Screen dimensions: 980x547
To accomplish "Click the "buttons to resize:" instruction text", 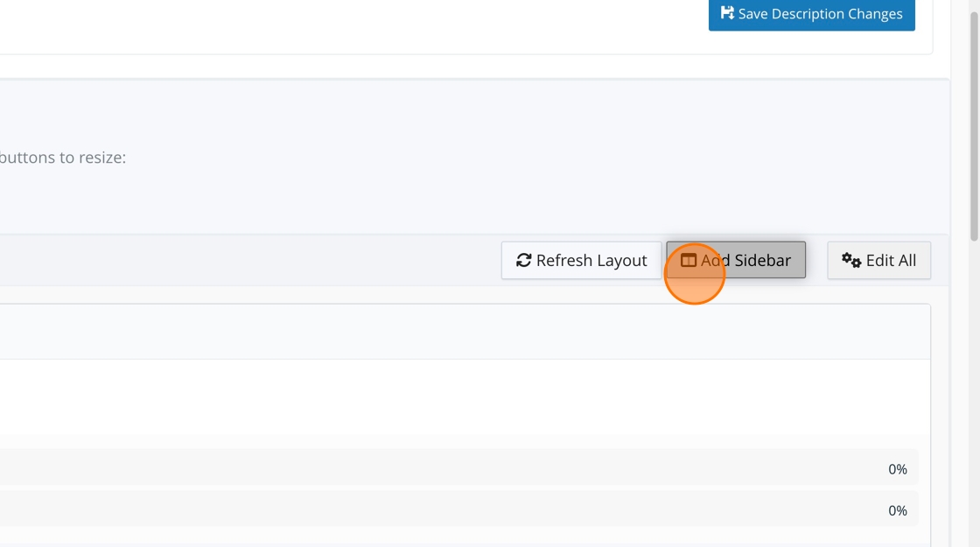I will click(x=62, y=158).
